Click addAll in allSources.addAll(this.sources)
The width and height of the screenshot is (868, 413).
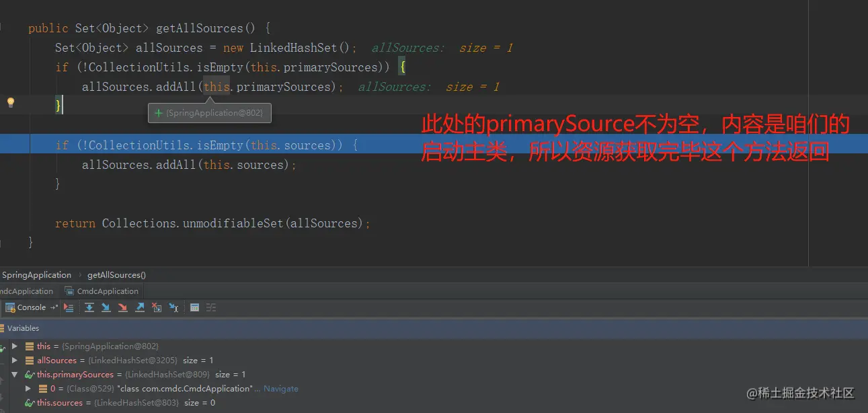[176, 165]
